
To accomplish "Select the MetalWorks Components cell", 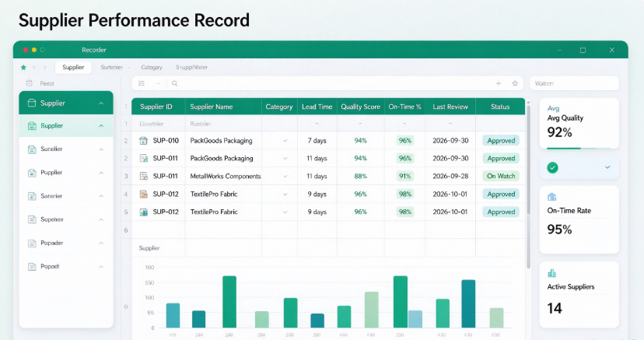I will (x=225, y=176).
